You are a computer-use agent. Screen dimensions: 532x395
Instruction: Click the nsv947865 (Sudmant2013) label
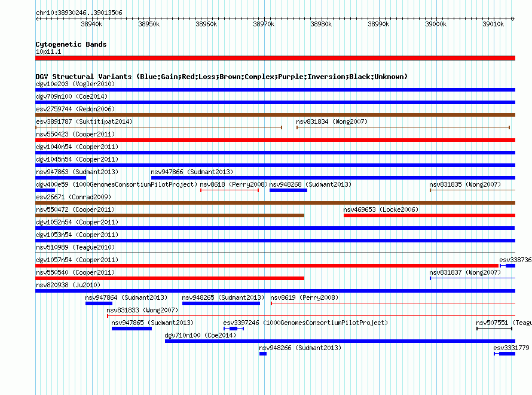[152, 323]
